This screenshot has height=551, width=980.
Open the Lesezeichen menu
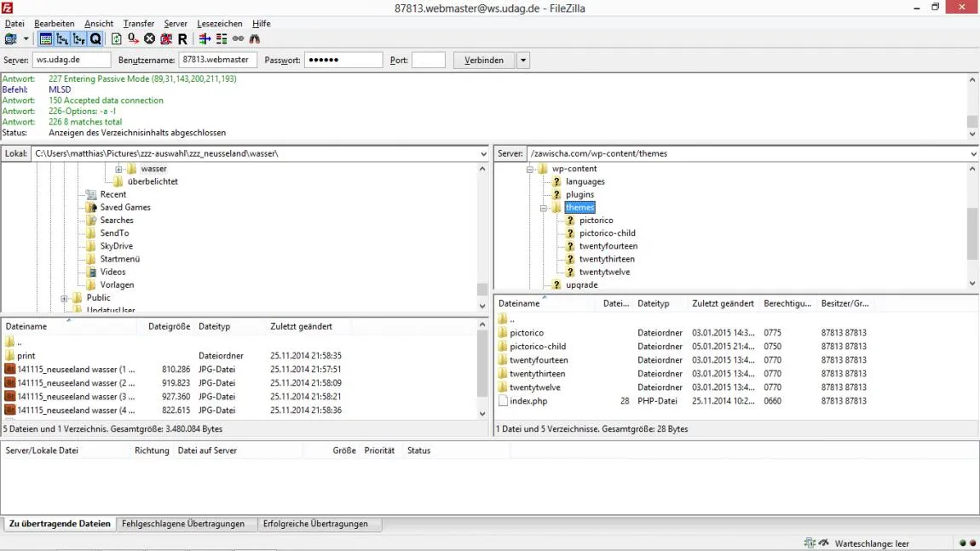219,24
